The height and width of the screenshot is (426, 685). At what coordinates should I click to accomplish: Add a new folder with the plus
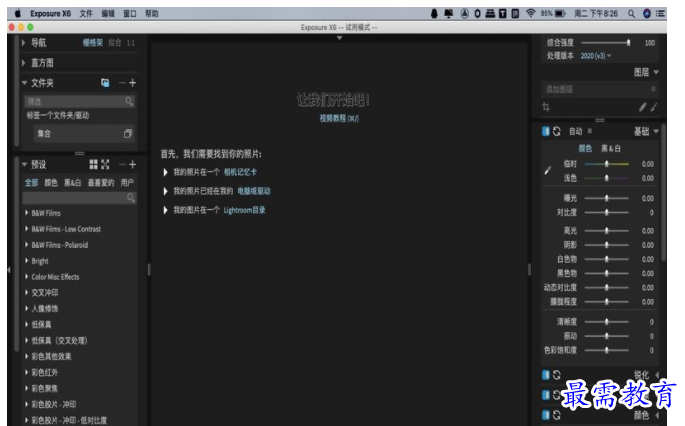tap(133, 83)
